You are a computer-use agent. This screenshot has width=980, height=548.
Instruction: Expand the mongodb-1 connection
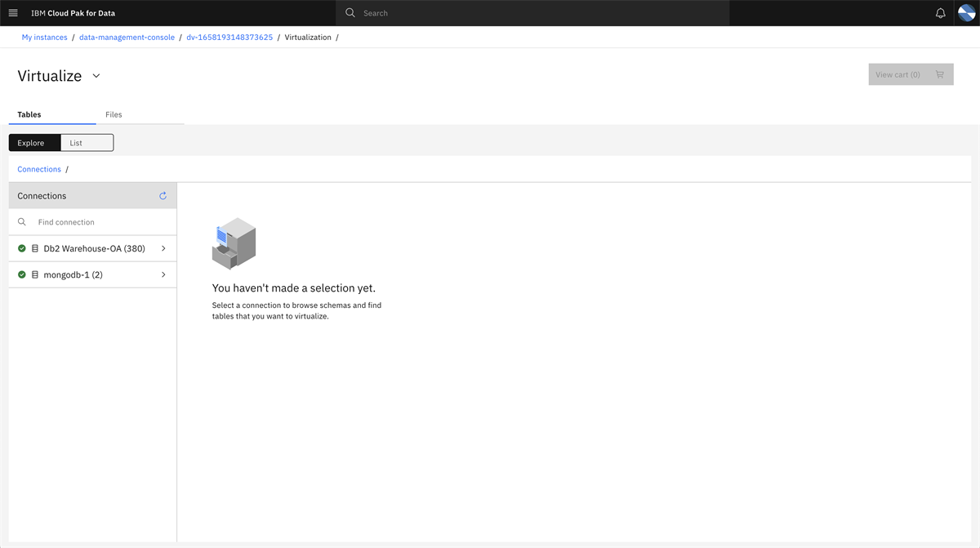[163, 274]
